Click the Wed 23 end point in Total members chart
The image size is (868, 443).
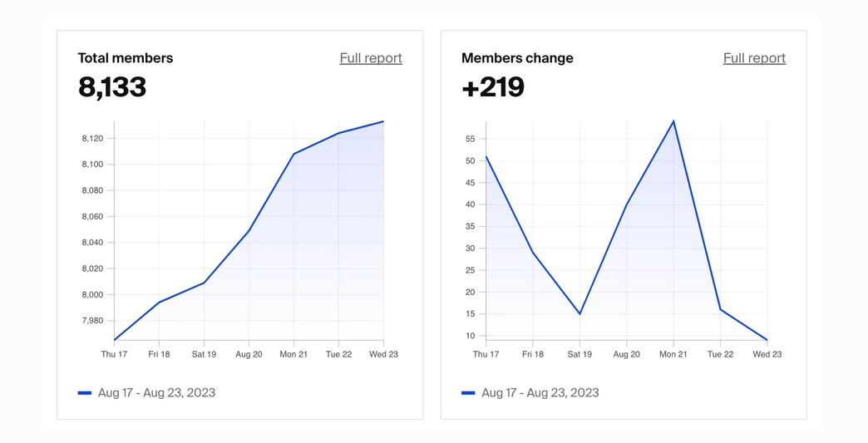point(383,121)
